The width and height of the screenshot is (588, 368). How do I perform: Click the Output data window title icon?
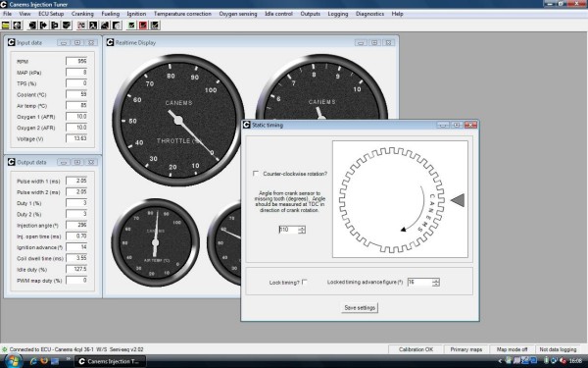(x=11, y=162)
